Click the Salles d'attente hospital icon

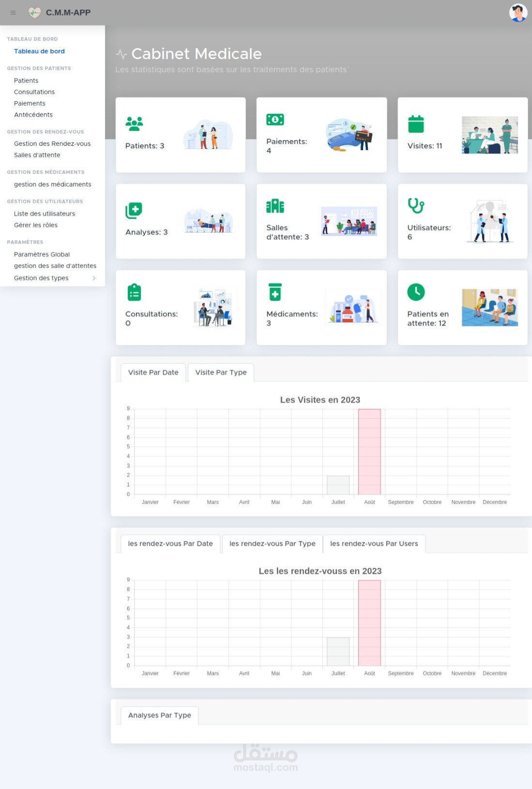click(x=275, y=206)
